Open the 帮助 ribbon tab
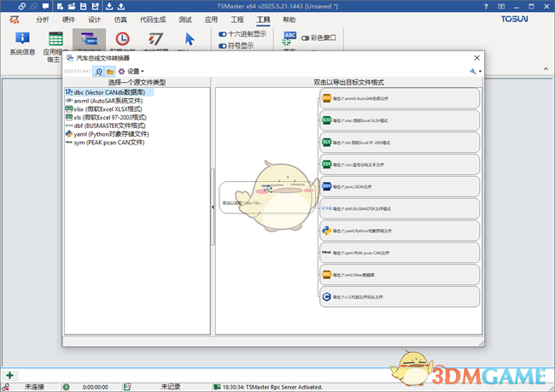 289,20
